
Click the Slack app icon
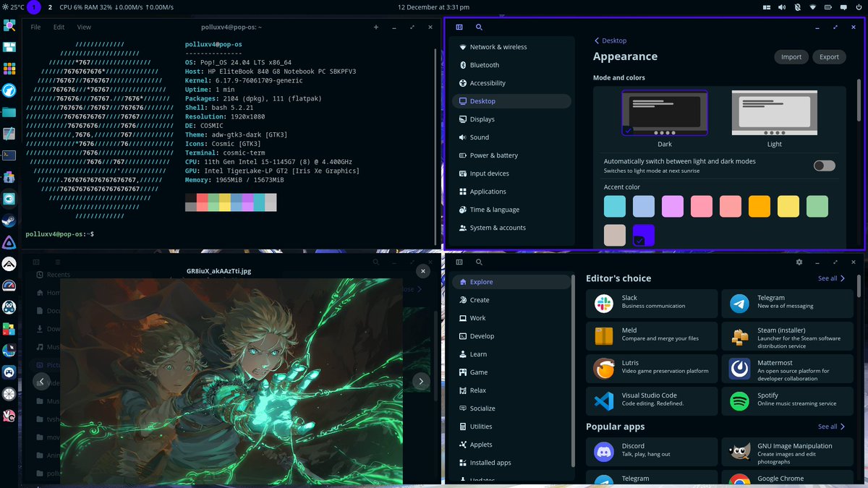604,303
